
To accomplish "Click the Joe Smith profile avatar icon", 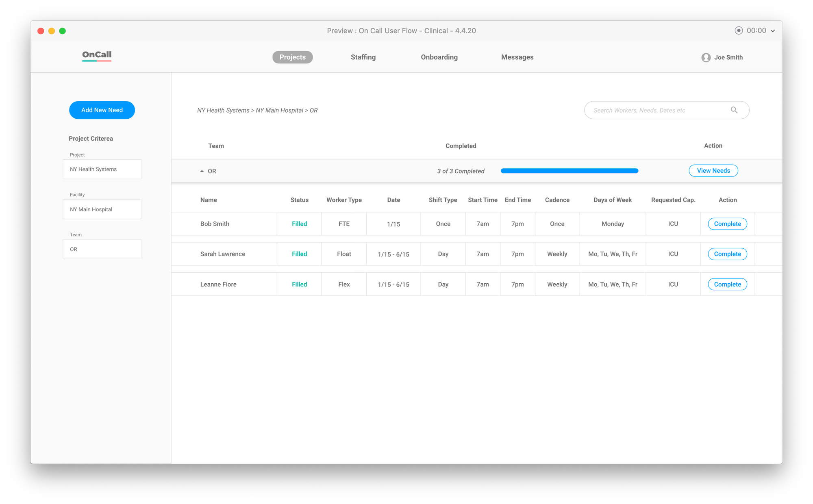I will click(x=706, y=57).
